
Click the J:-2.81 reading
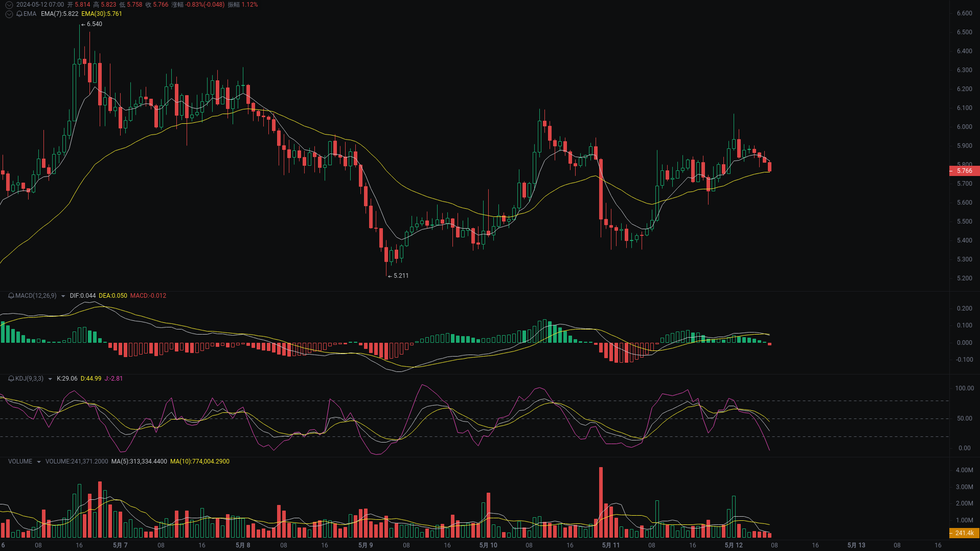pos(113,379)
